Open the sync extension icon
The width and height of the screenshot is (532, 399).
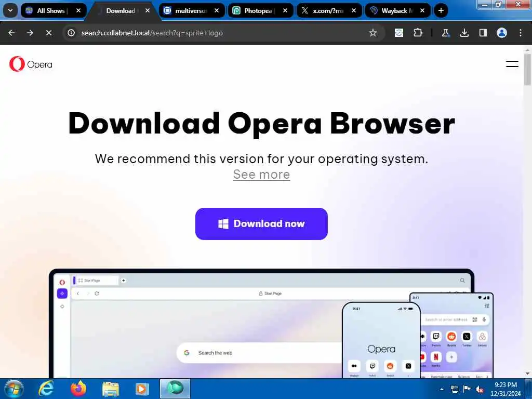point(399,33)
